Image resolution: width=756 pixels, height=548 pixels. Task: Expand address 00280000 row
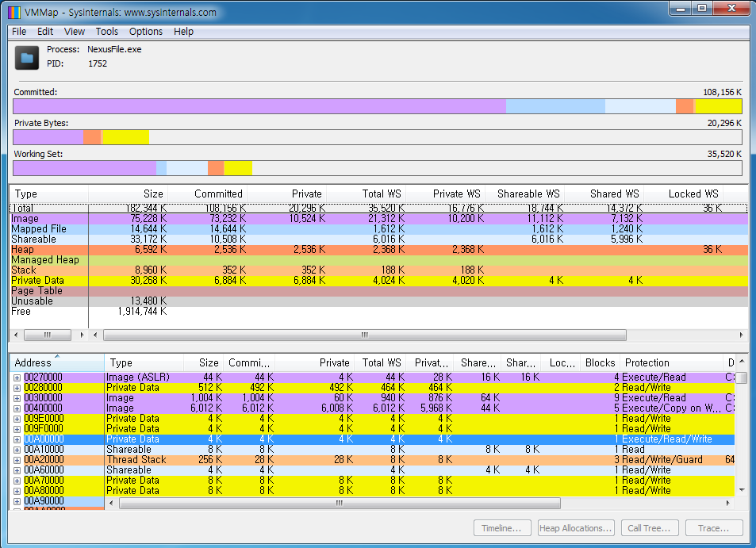click(17, 388)
